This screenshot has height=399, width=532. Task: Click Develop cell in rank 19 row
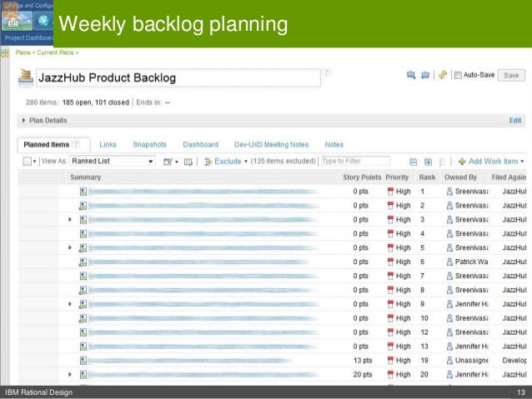point(514,361)
